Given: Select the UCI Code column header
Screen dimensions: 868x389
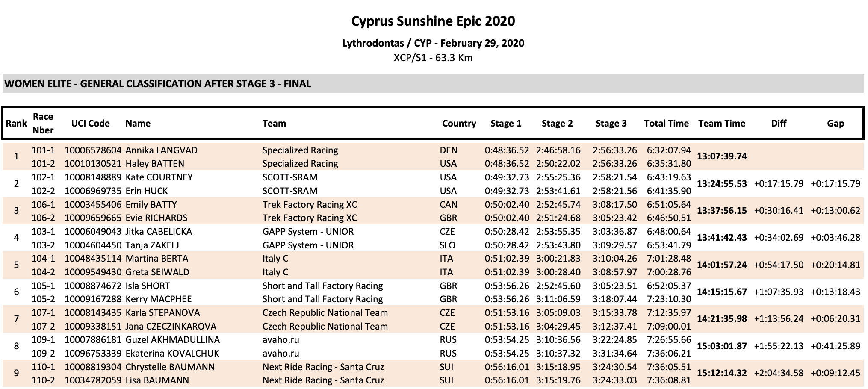Looking at the screenshot, I should pos(90,124).
